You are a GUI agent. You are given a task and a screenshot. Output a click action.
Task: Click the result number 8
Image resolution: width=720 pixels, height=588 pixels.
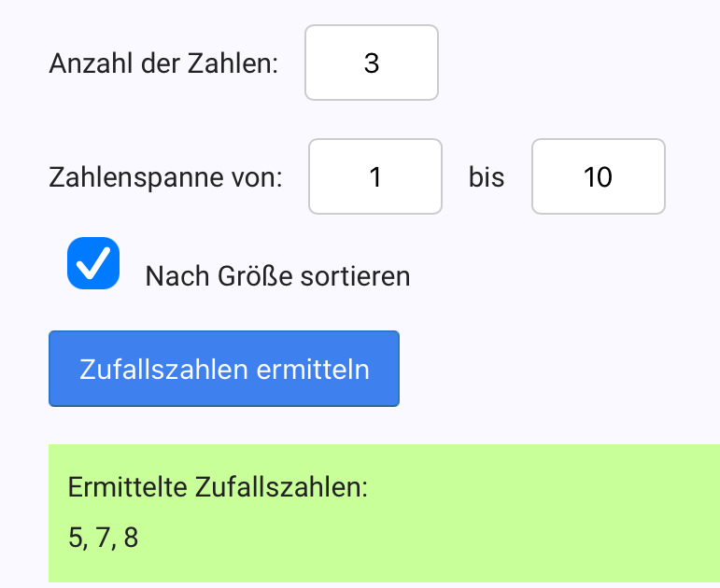click(130, 538)
